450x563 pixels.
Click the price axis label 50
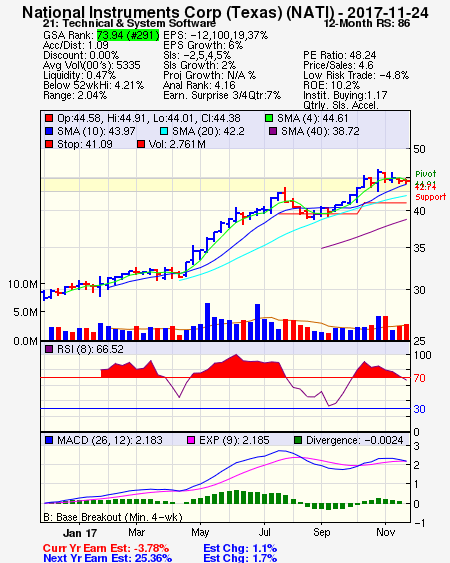coord(419,149)
